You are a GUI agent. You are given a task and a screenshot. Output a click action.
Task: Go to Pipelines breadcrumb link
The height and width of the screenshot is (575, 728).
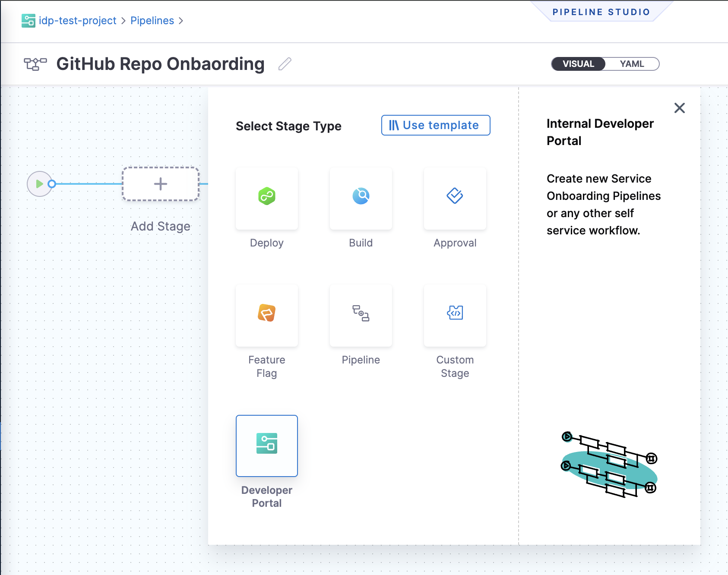pyautogui.click(x=152, y=21)
